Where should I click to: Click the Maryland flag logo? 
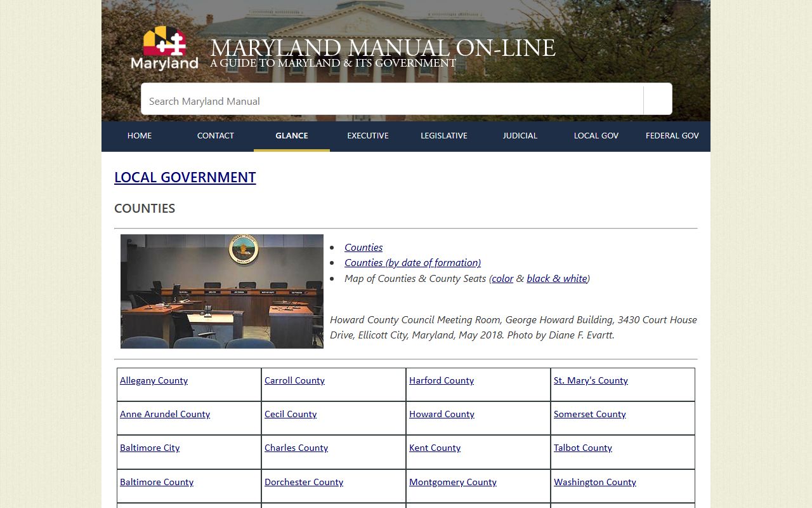164,48
